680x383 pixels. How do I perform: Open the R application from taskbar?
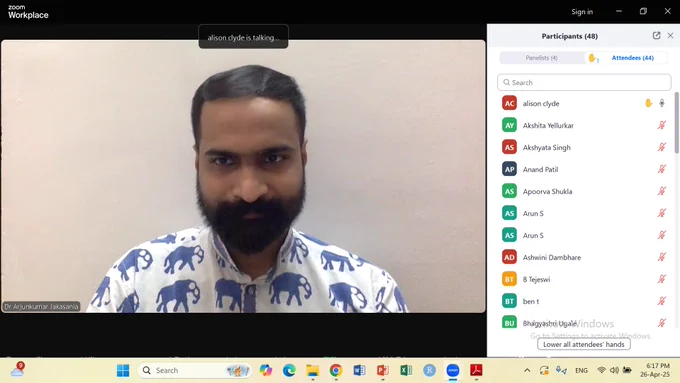click(429, 370)
